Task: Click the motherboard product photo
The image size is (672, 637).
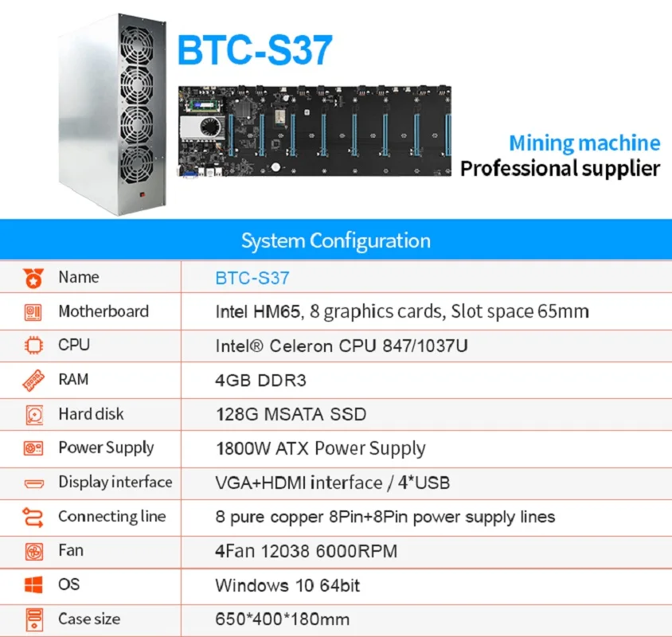Action: coord(315,131)
